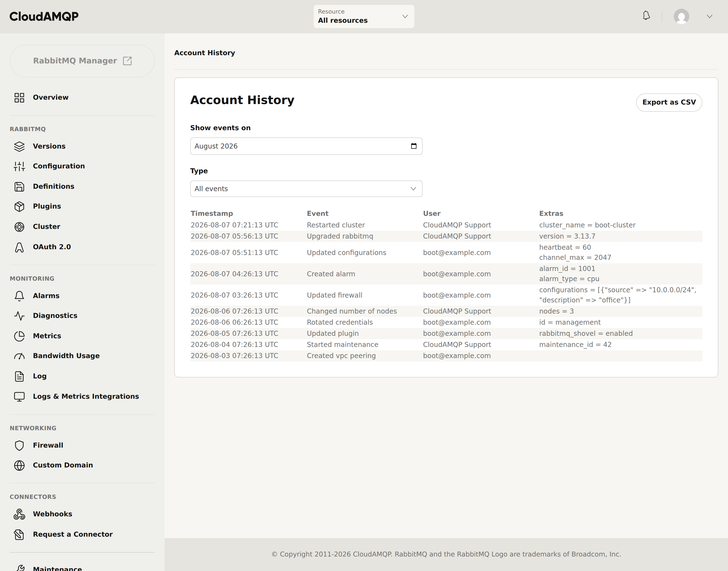
Task: Open Request a Connector
Action: (x=73, y=534)
